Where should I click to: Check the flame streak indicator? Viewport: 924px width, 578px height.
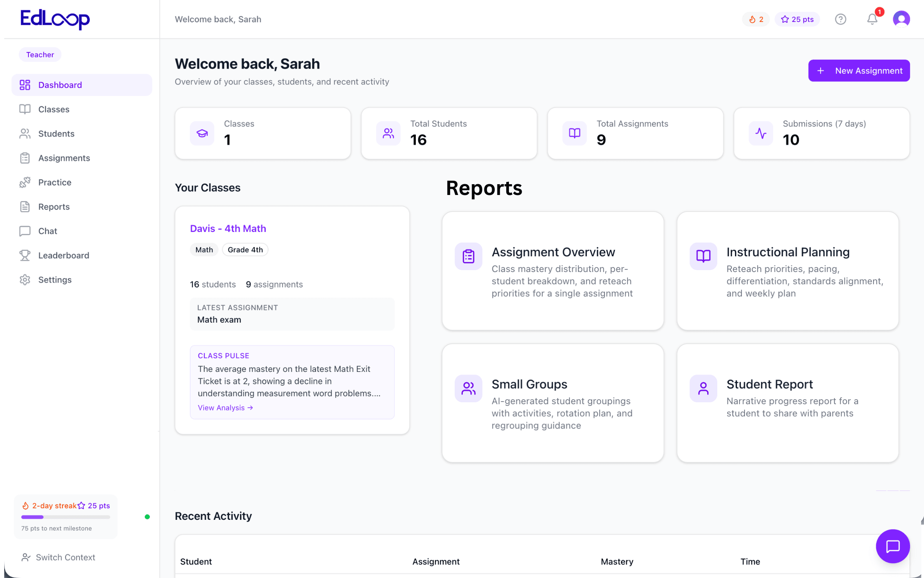coord(756,19)
